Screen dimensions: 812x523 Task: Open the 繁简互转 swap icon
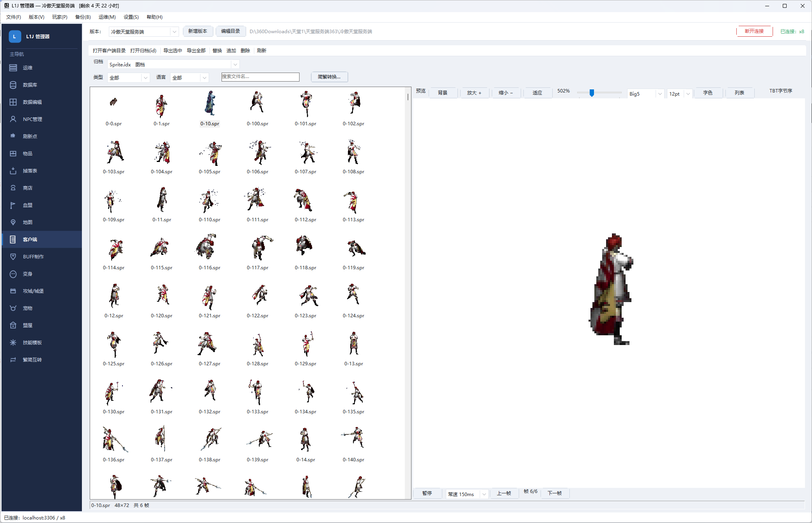point(13,359)
